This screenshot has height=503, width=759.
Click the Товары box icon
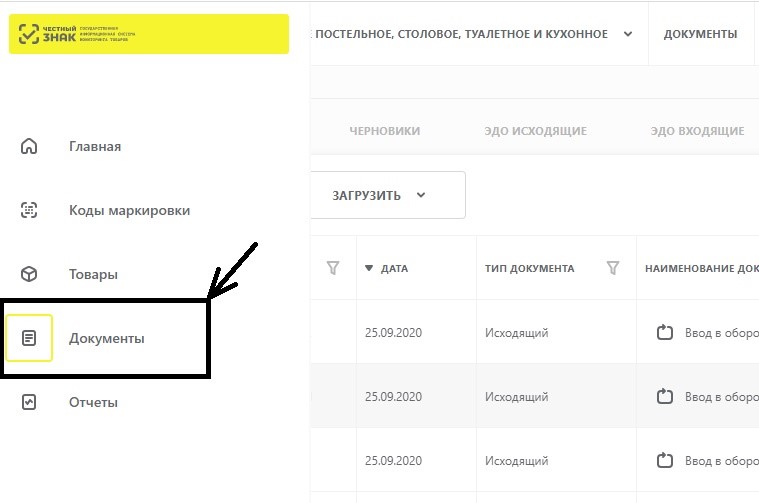[x=29, y=274]
